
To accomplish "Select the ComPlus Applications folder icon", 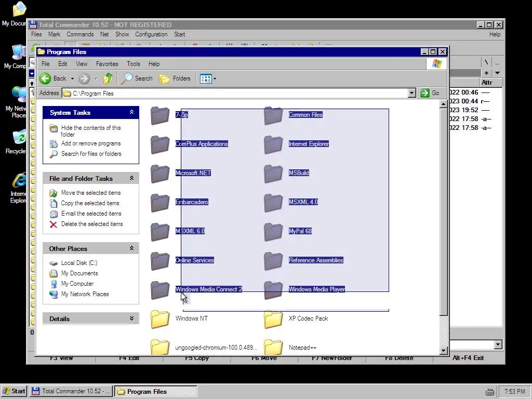I will point(160,144).
